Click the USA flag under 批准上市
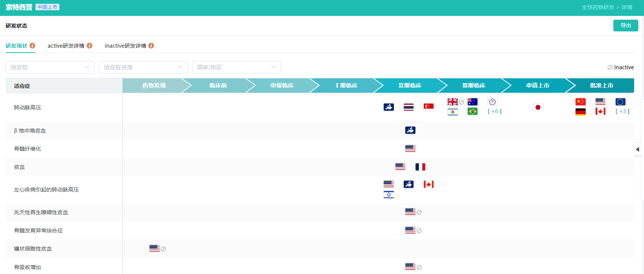Viewport: 644px width, 274px height. 600,102
